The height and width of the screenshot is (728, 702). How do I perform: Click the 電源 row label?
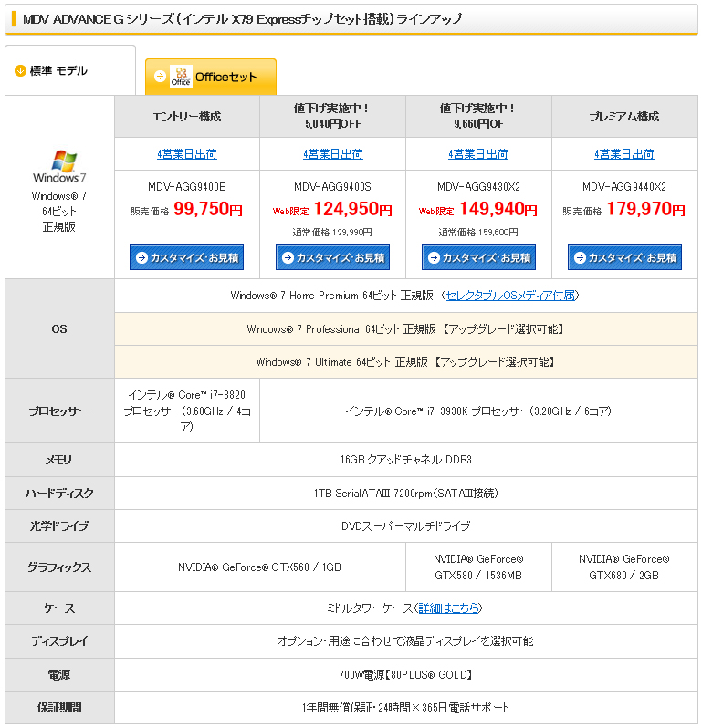coord(59,674)
